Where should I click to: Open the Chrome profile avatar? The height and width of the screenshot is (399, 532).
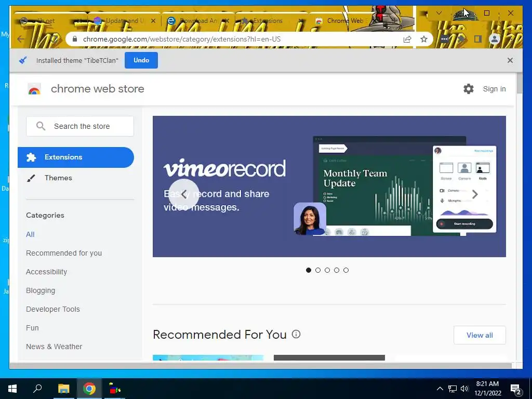(x=495, y=39)
